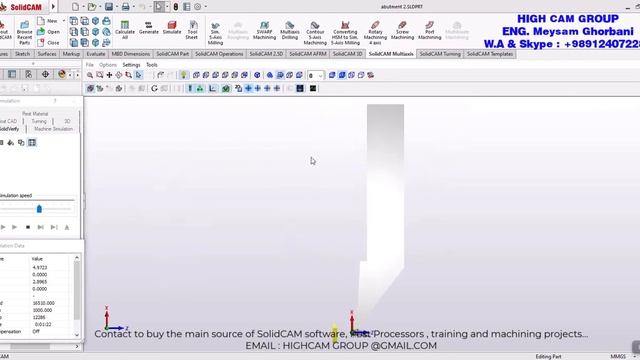Open the File menu in simulation window
The image size is (640, 360).
[x=90, y=65]
